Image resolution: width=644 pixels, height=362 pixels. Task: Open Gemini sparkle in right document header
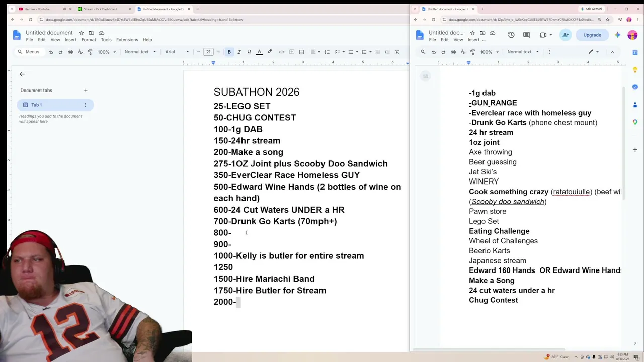click(617, 35)
